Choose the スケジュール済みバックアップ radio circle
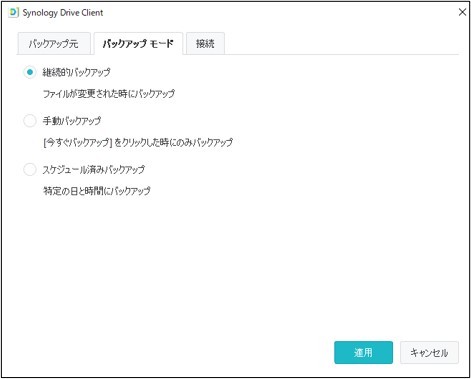The image size is (471, 379). click(x=30, y=169)
